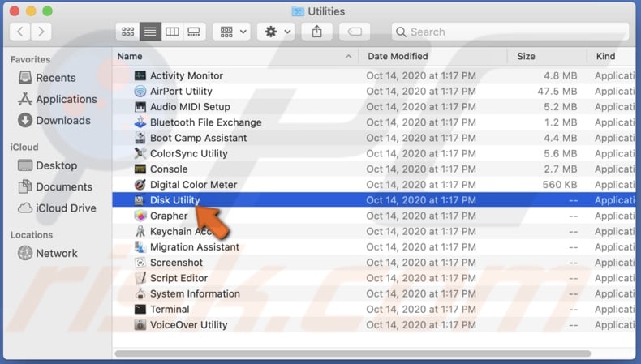Click the Keychain Access icon

pyautogui.click(x=140, y=231)
